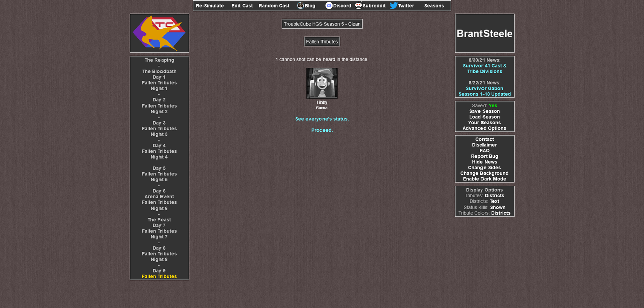Click the Twitter bird icon
The width and height of the screenshot is (644, 308).
point(393,6)
